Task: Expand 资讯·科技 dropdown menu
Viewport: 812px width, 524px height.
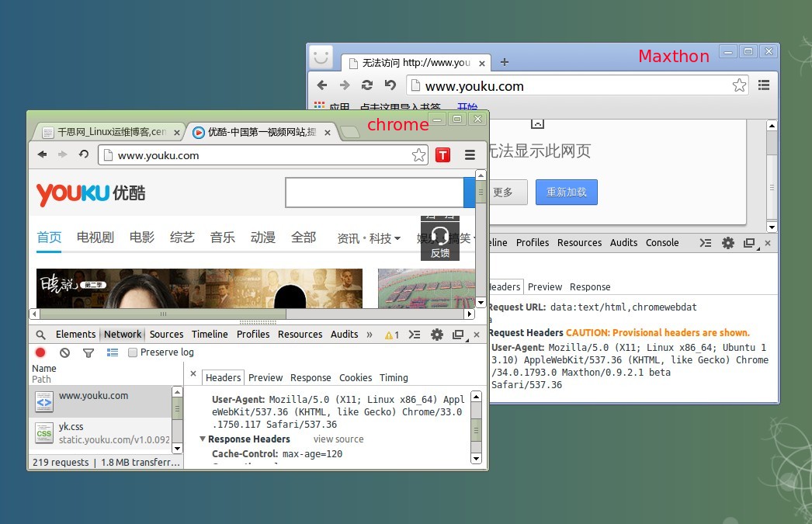Action: [369, 238]
